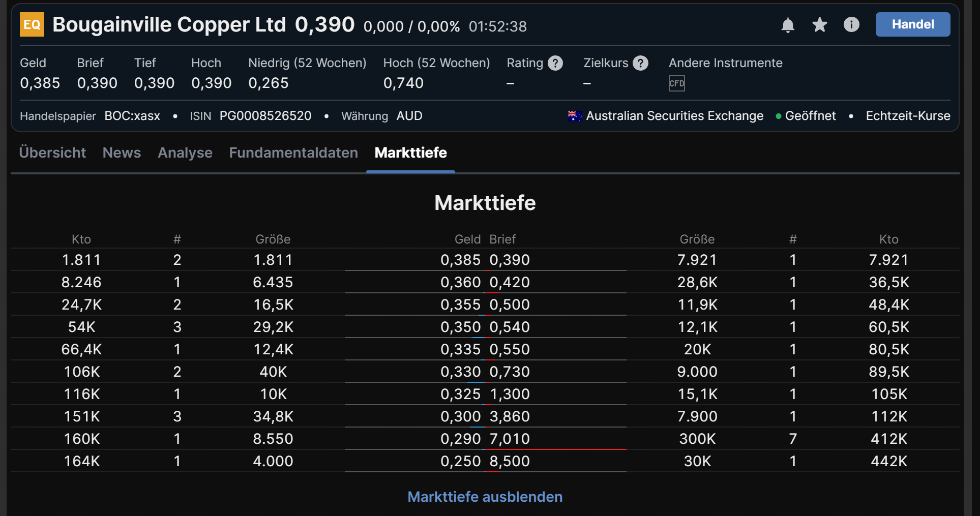Click the cumulative ask 36,5K cell
The width and height of the screenshot is (980, 516).
(x=889, y=282)
